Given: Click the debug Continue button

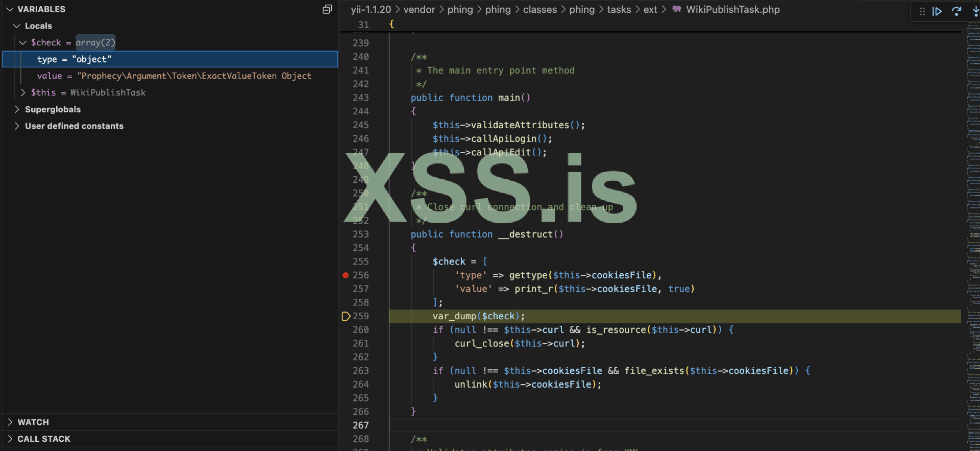Looking at the screenshot, I should (937, 11).
